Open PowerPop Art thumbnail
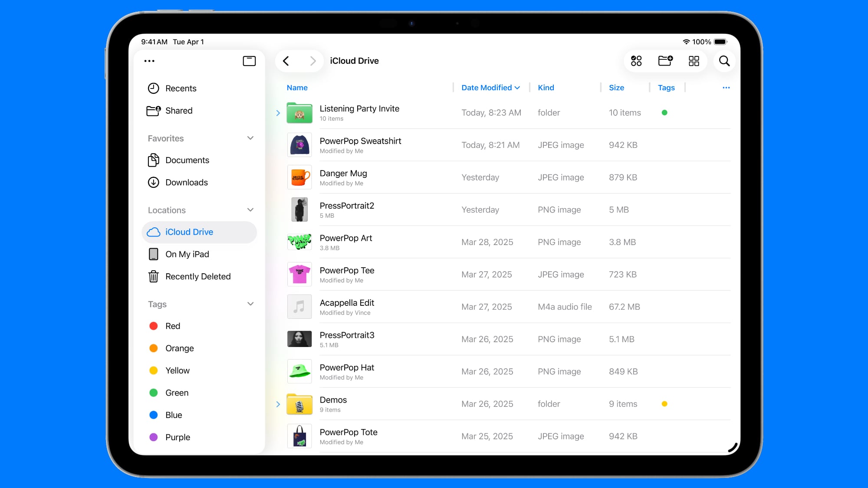 299,242
